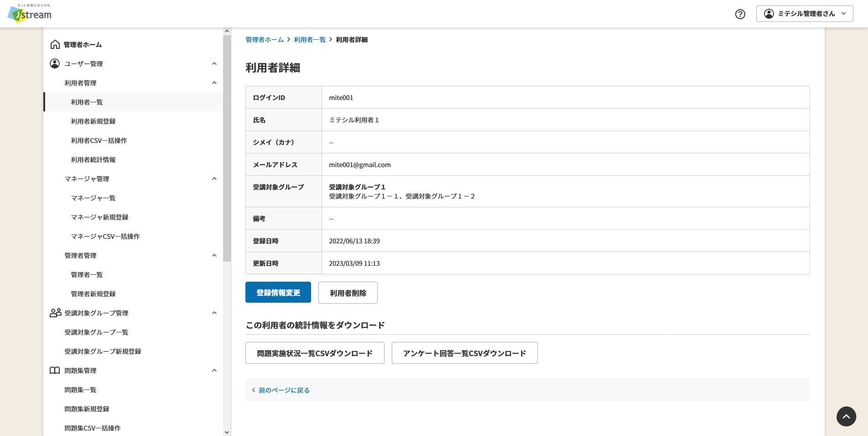Click the book icon beside 問題集管理
868x436 pixels.
55,370
